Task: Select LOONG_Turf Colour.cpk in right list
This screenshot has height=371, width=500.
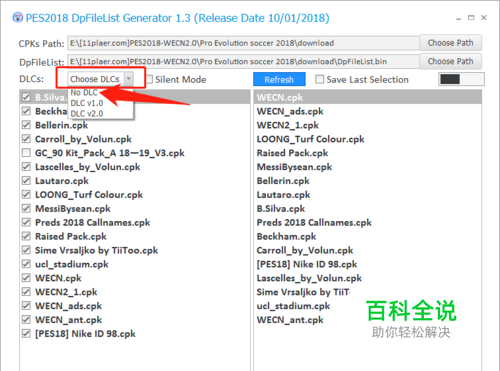Action: pos(368,139)
